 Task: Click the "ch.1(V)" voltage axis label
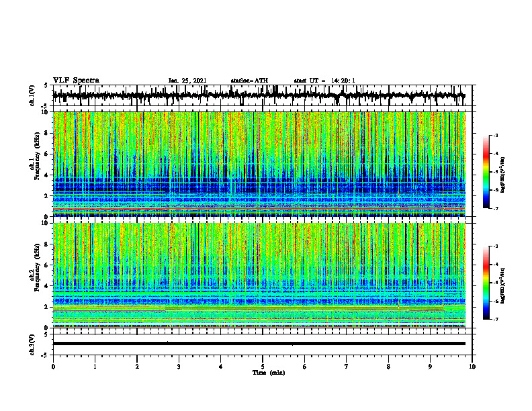point(32,95)
